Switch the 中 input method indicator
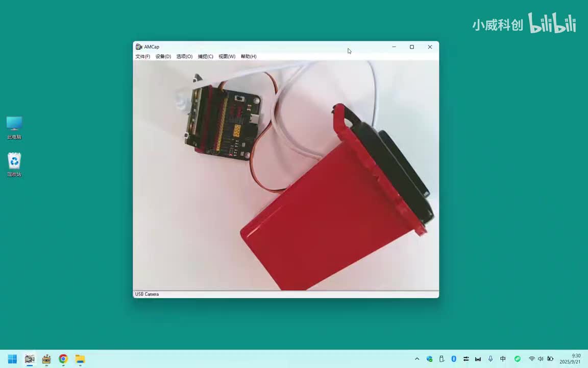 click(x=503, y=359)
